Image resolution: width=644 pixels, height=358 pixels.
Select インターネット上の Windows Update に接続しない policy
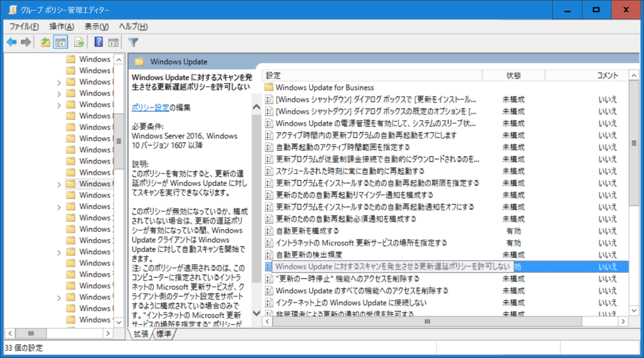coord(351,302)
